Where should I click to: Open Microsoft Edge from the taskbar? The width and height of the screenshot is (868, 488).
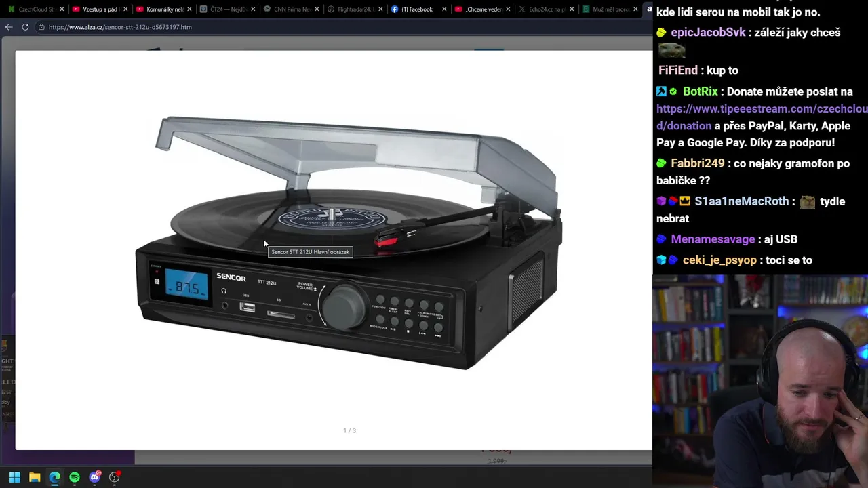click(x=54, y=477)
